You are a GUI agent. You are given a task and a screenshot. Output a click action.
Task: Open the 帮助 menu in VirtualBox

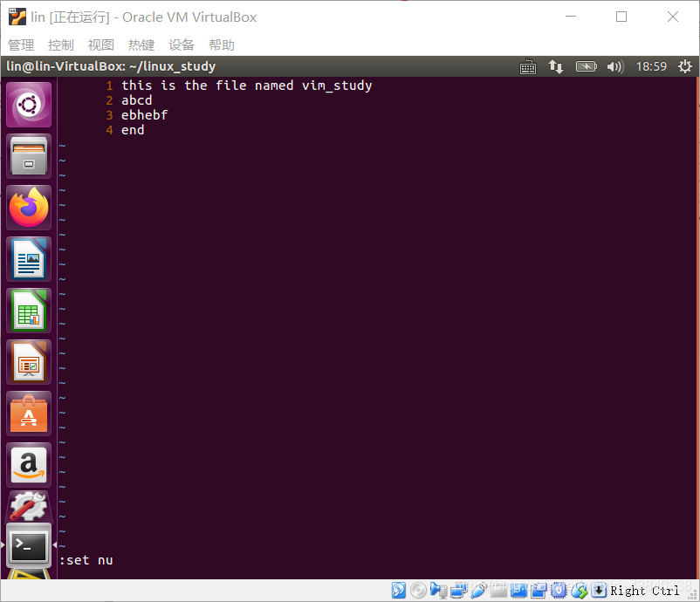(x=222, y=44)
